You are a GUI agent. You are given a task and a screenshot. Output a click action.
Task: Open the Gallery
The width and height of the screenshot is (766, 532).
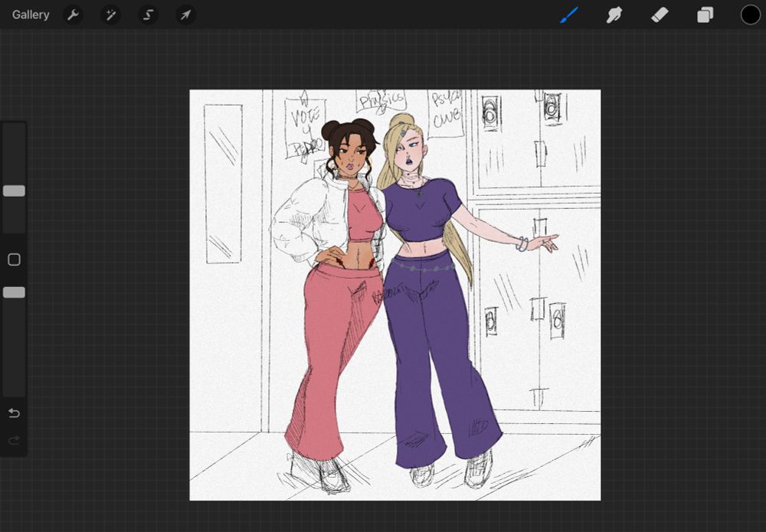click(31, 15)
